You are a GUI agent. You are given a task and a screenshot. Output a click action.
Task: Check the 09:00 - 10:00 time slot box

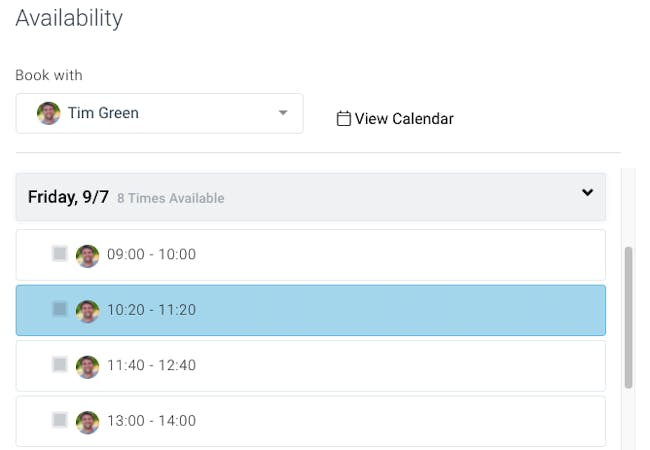60,254
